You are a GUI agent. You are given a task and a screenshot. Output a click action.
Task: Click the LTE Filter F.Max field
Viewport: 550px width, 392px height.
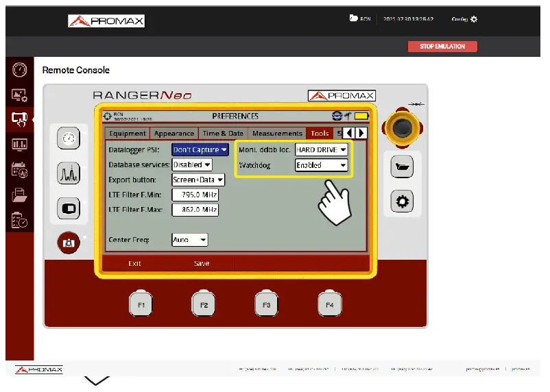point(195,210)
